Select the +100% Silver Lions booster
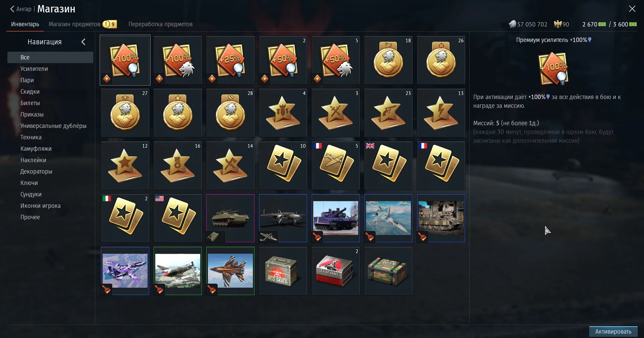Viewport: 644px width, 338px height. [x=177, y=60]
